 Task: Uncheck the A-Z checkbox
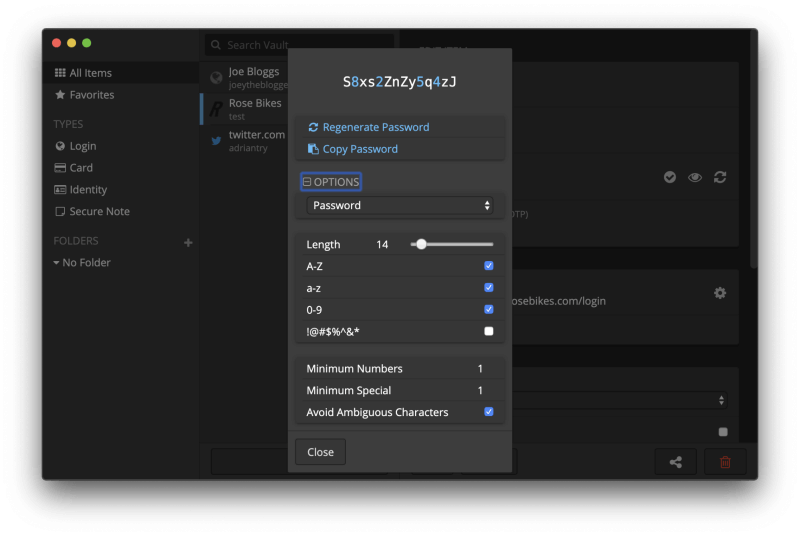tap(489, 266)
